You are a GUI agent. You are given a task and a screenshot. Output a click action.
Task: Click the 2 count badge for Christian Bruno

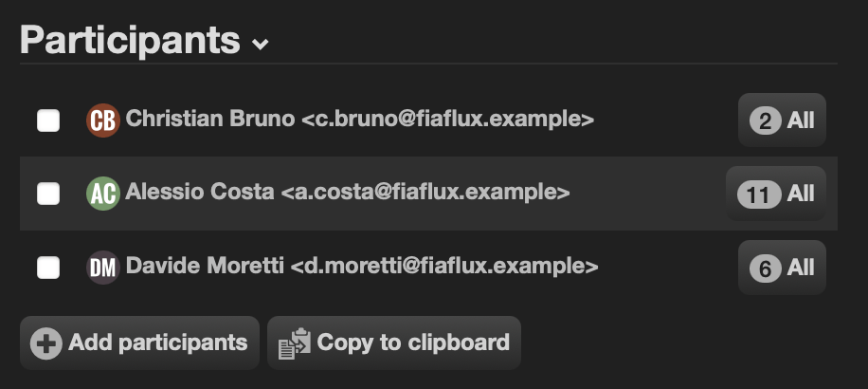765,120
